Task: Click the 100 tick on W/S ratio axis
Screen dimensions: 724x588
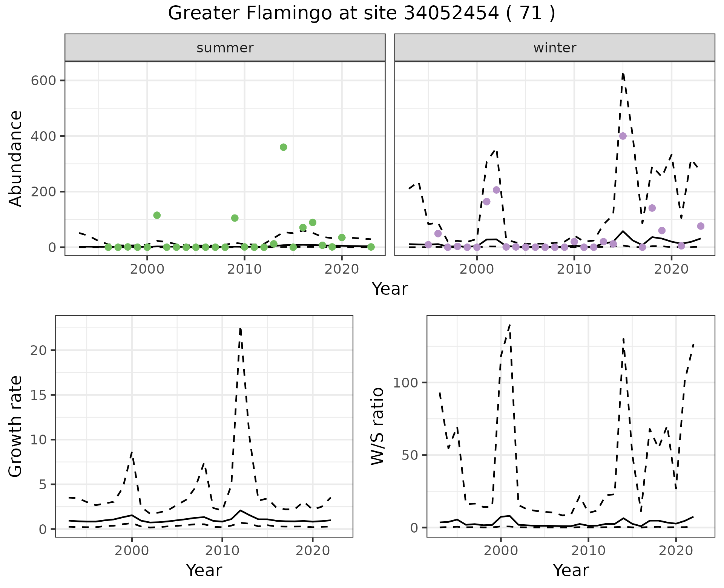Action: [405, 383]
